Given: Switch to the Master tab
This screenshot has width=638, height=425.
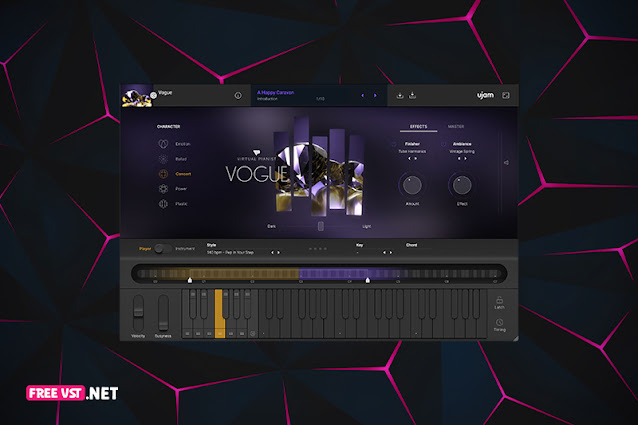Looking at the screenshot, I should pyautogui.click(x=456, y=127).
